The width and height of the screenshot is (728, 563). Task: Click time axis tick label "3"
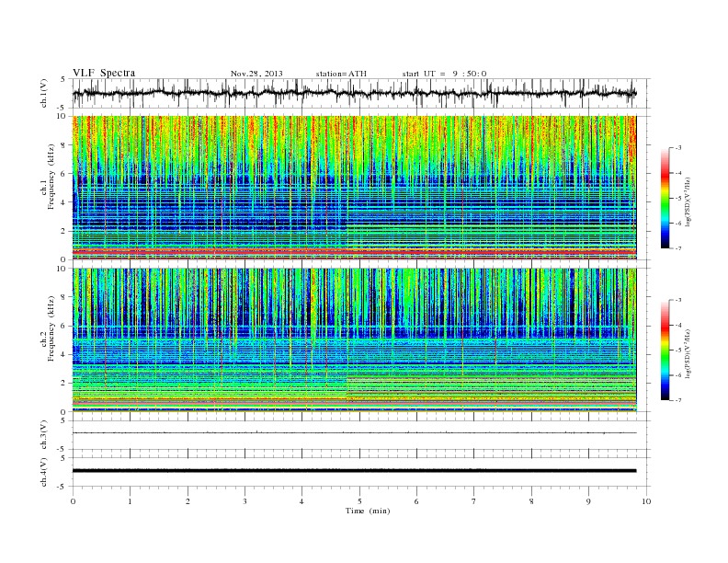pyautogui.click(x=245, y=501)
